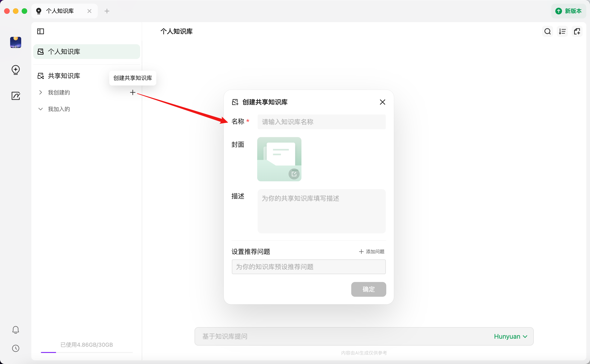The image size is (590, 364).
Task: Select 共享知识库 in the sidebar
Action: coord(64,76)
